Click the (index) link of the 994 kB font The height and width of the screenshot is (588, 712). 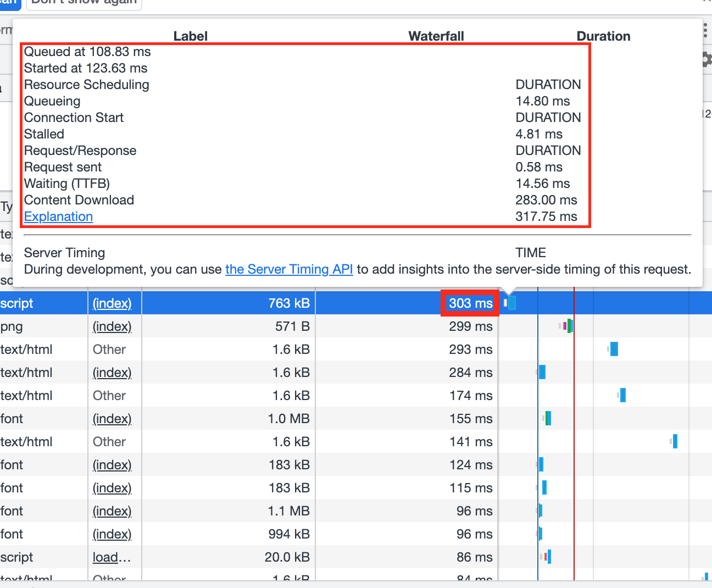tap(112, 534)
